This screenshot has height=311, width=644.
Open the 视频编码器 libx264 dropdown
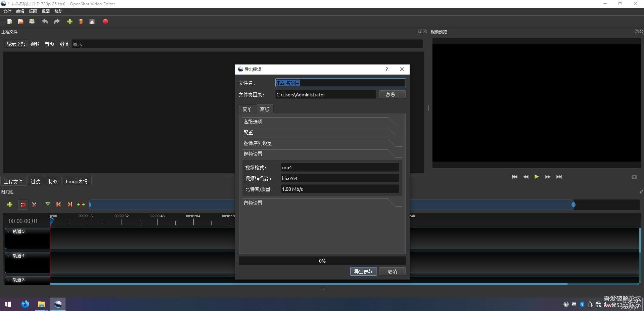pyautogui.click(x=340, y=178)
